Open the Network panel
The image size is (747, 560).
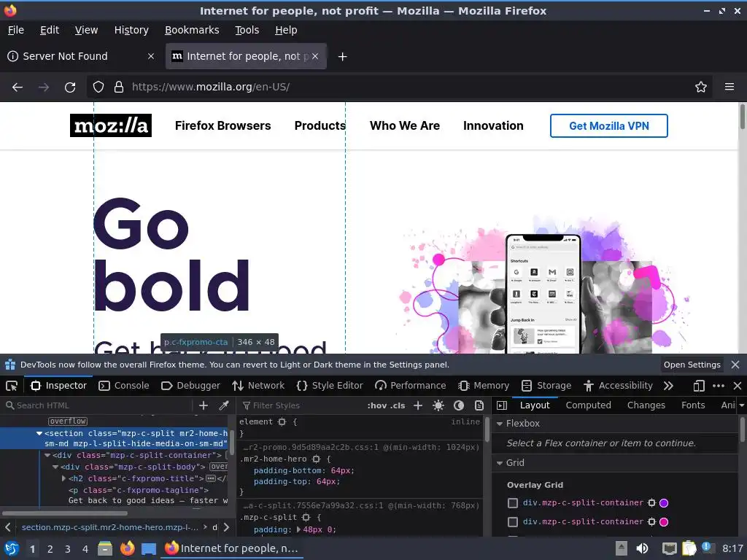coord(258,386)
